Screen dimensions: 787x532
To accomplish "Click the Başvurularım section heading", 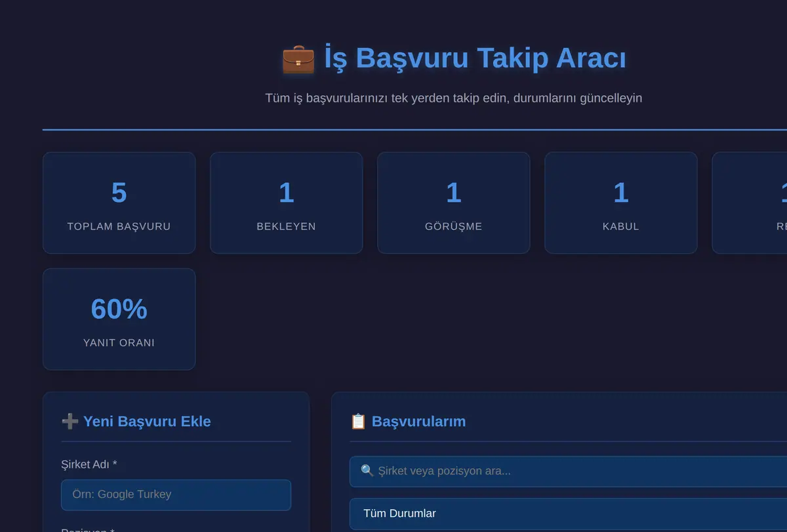I will (x=407, y=421).
